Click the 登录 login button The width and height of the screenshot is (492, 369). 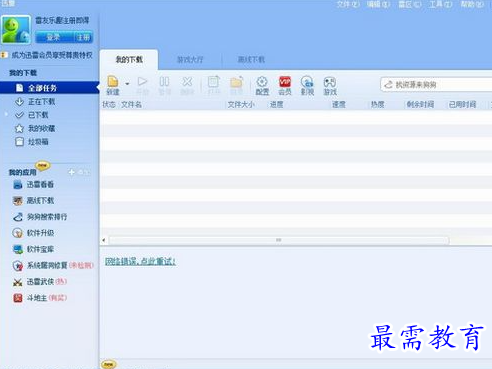[54, 37]
